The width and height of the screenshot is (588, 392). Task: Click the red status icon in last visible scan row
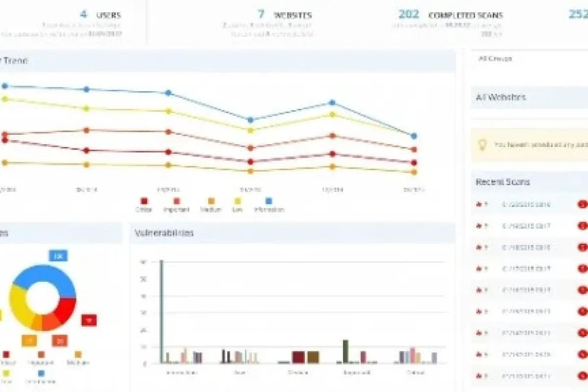pos(582,376)
